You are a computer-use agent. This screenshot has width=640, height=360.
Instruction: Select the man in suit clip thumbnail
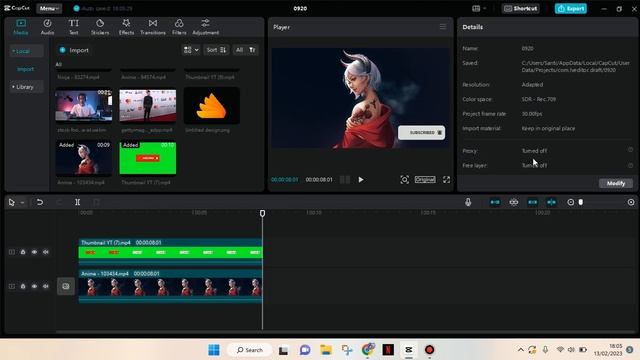click(x=148, y=105)
